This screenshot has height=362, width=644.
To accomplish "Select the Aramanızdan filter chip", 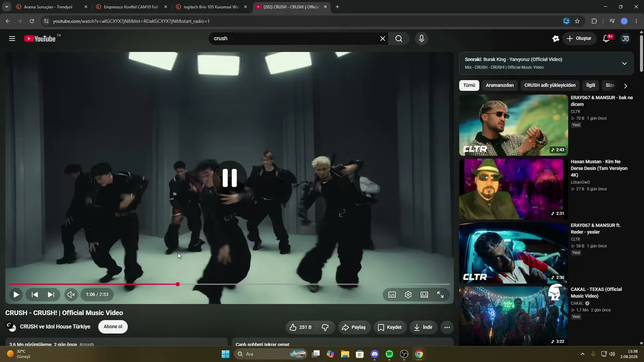I will pos(500,85).
